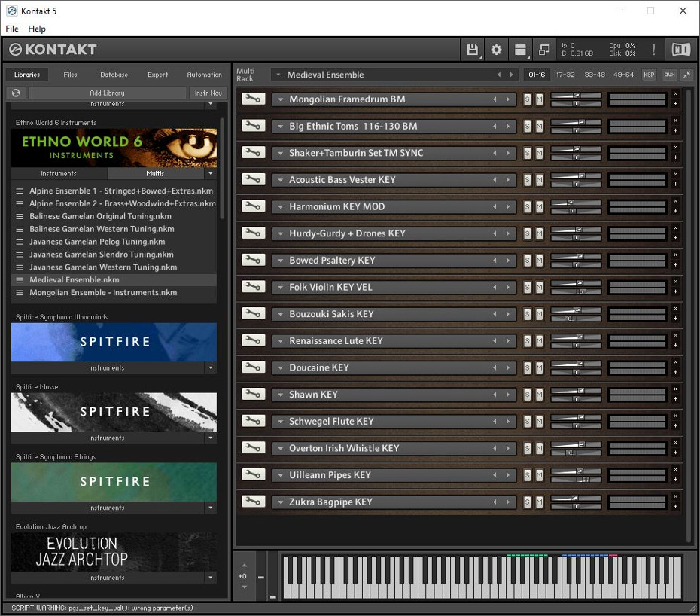Open wrench edit for Folk Violin KEY VEL
This screenshot has width=700, height=616.
pos(253,286)
